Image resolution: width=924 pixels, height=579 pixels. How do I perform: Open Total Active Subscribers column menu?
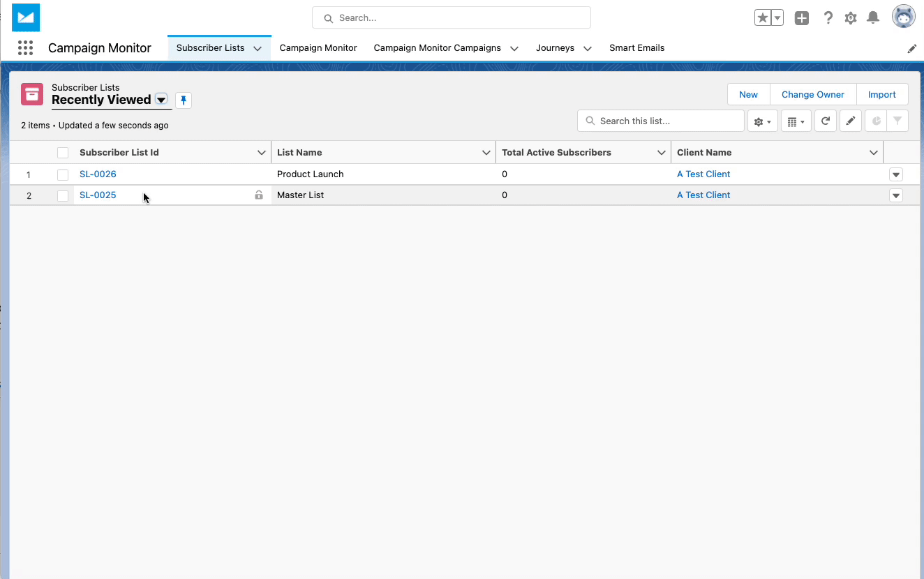(x=662, y=153)
